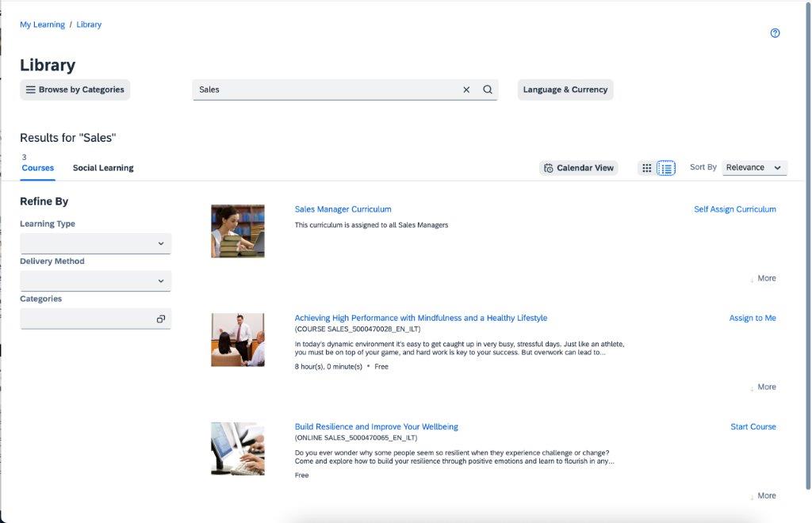The image size is (812, 523).
Task: Click text about curriculum assigned to Sales Managers
Action: coord(371,225)
